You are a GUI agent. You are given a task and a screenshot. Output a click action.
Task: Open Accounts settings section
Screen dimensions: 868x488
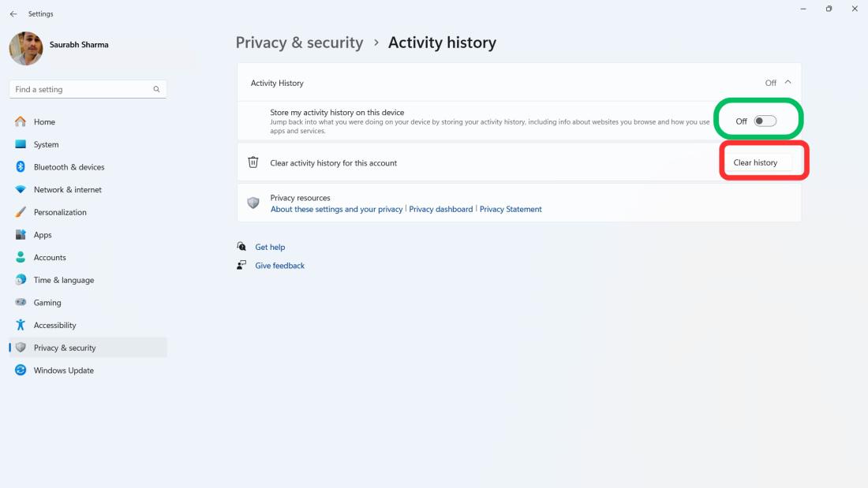[50, 258]
